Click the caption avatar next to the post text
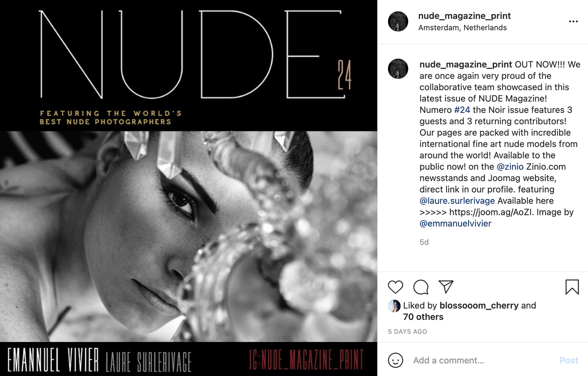This screenshot has height=376, width=588. 398,69
